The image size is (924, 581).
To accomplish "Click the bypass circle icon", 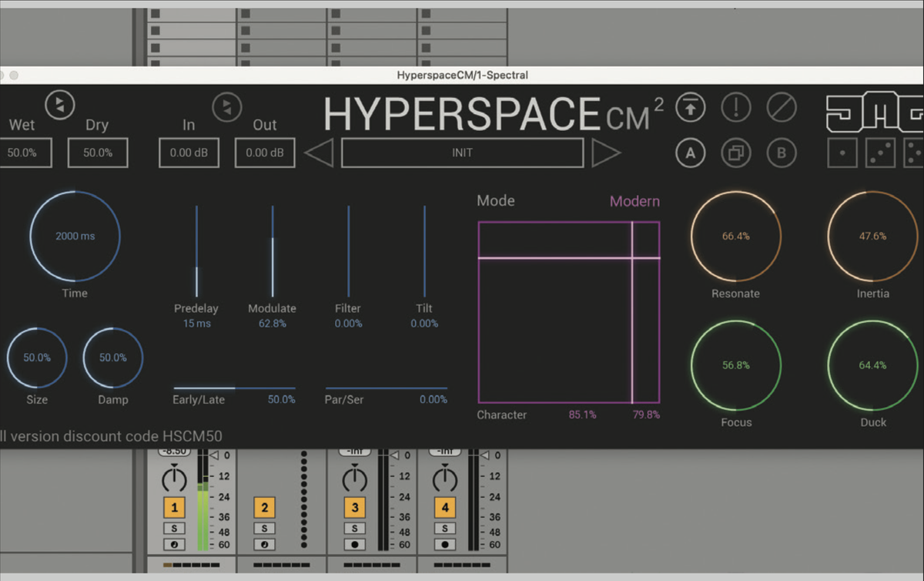I will pos(782,108).
